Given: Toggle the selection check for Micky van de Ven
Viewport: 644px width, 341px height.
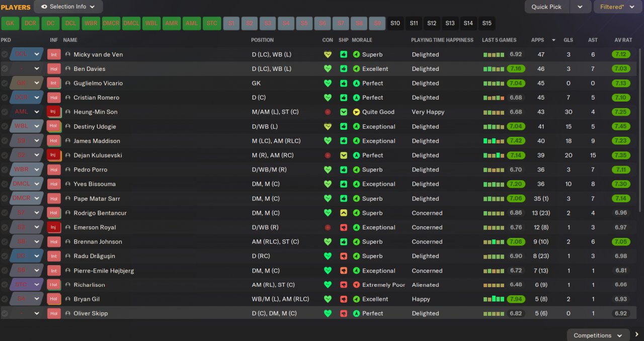Looking at the screenshot, I should coord(5,54).
